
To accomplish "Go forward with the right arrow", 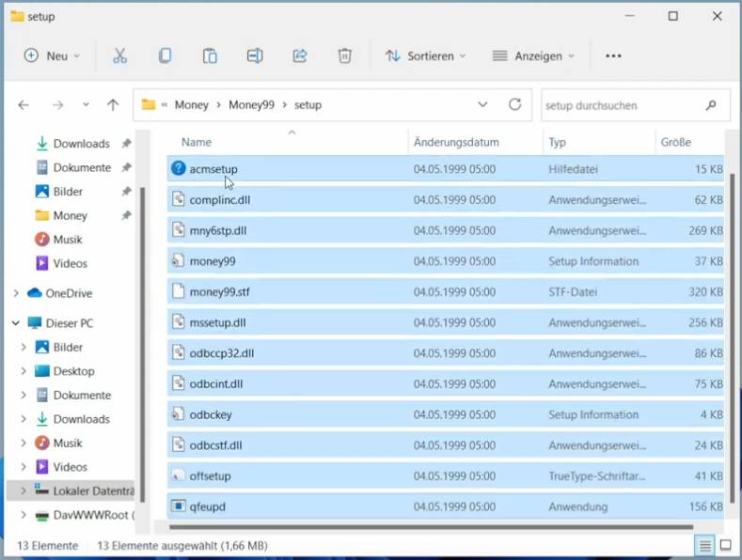I will [x=57, y=105].
